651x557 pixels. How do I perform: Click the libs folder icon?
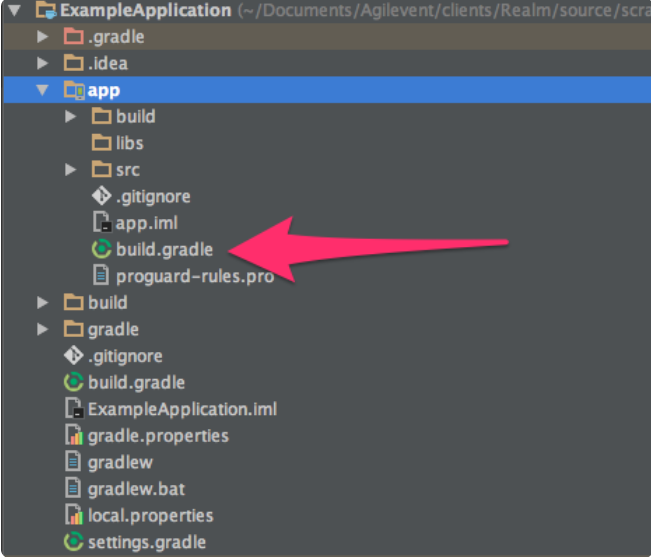pos(101,143)
